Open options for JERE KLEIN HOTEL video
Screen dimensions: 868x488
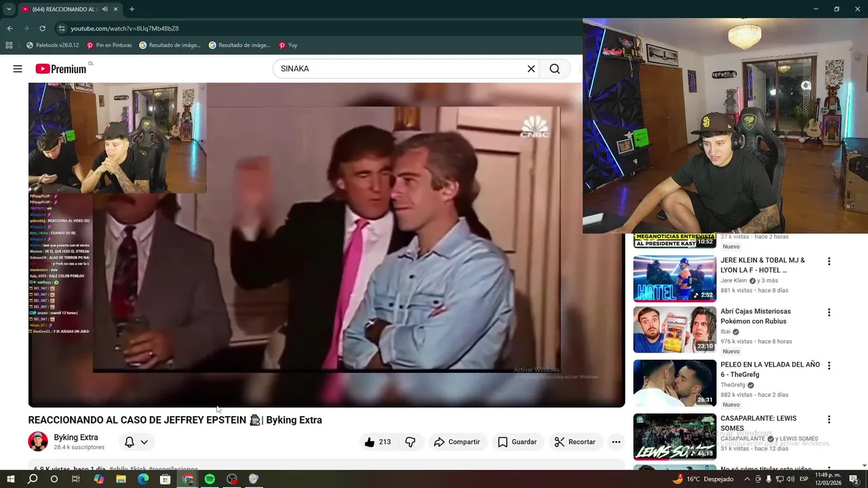tap(829, 261)
